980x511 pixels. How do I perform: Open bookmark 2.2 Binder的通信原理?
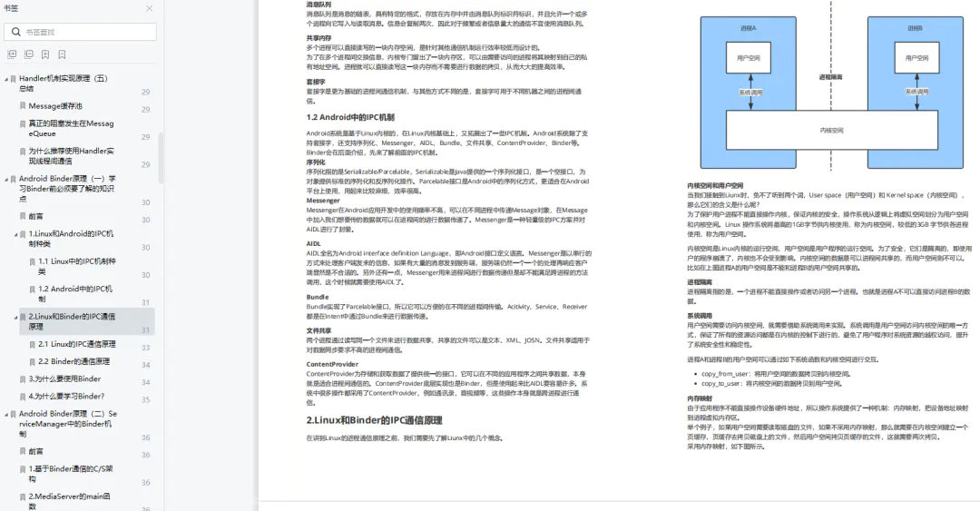(x=73, y=361)
